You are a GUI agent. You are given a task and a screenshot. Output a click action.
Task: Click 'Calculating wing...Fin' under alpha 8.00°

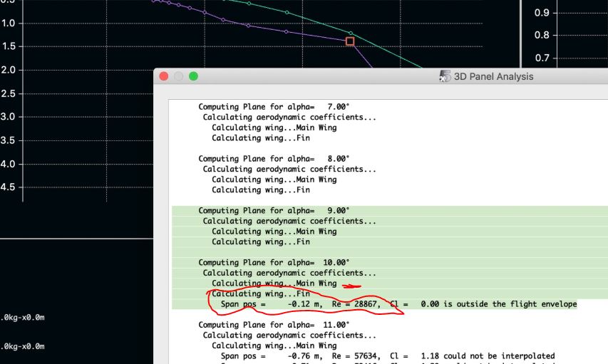click(261, 190)
